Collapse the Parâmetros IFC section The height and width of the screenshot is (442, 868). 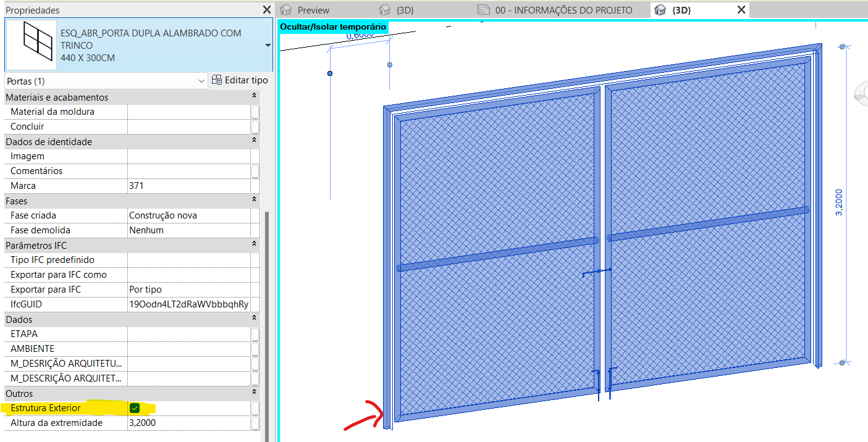(x=253, y=244)
